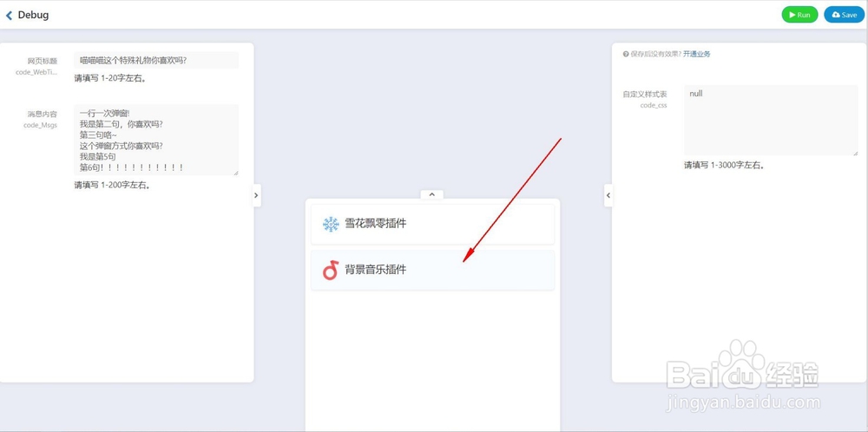868x432 pixels.
Task: Click the code_Msgs field name
Action: (x=41, y=125)
